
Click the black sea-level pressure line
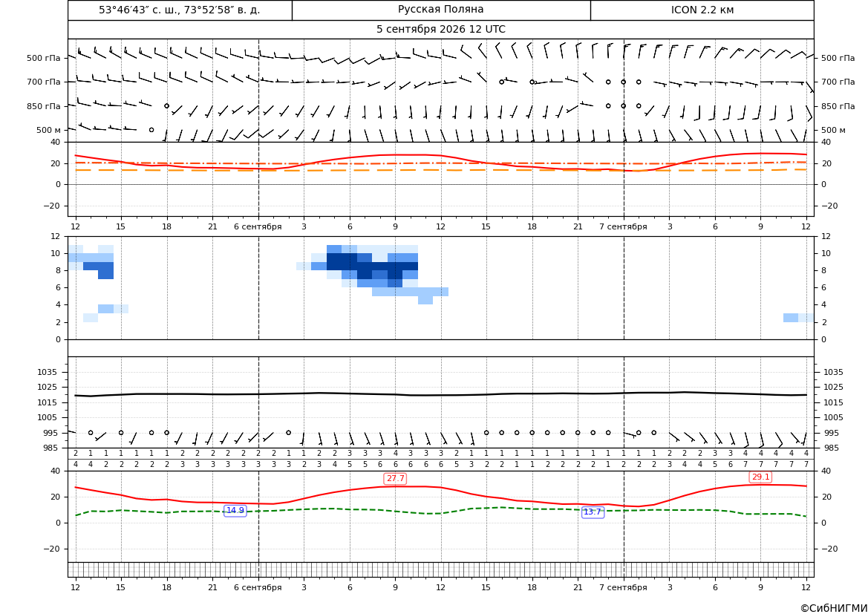pos(440,394)
